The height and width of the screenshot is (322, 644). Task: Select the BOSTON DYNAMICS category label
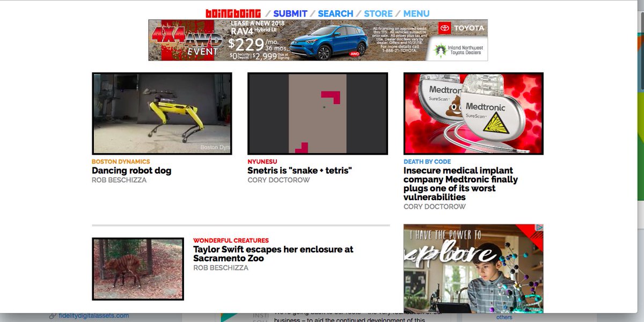click(121, 162)
